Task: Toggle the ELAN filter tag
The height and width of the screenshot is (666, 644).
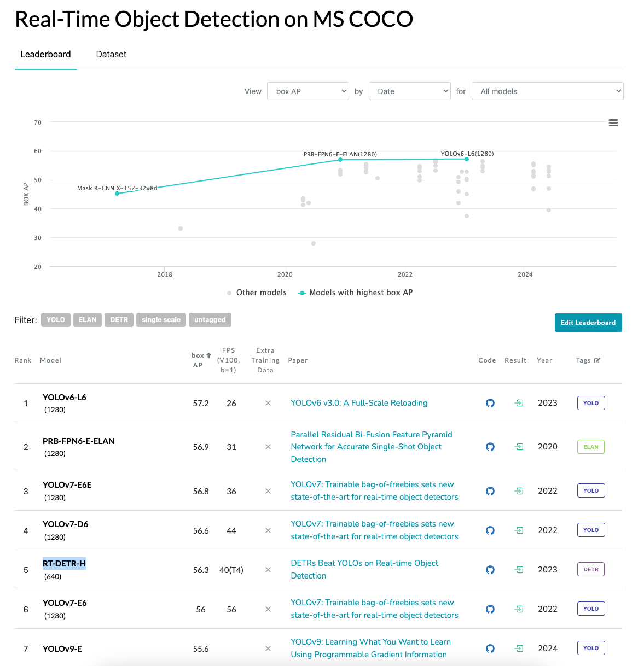Action: pos(88,320)
